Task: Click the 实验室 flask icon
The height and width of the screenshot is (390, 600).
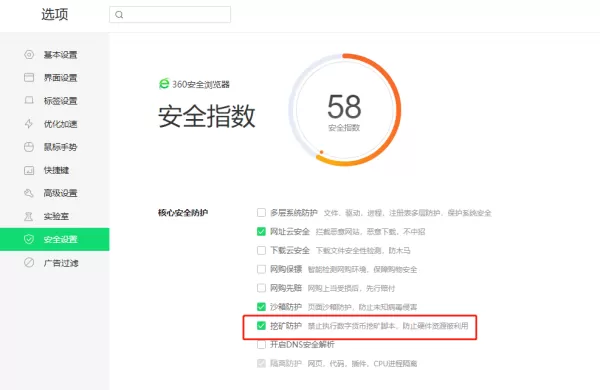Action: click(x=29, y=216)
